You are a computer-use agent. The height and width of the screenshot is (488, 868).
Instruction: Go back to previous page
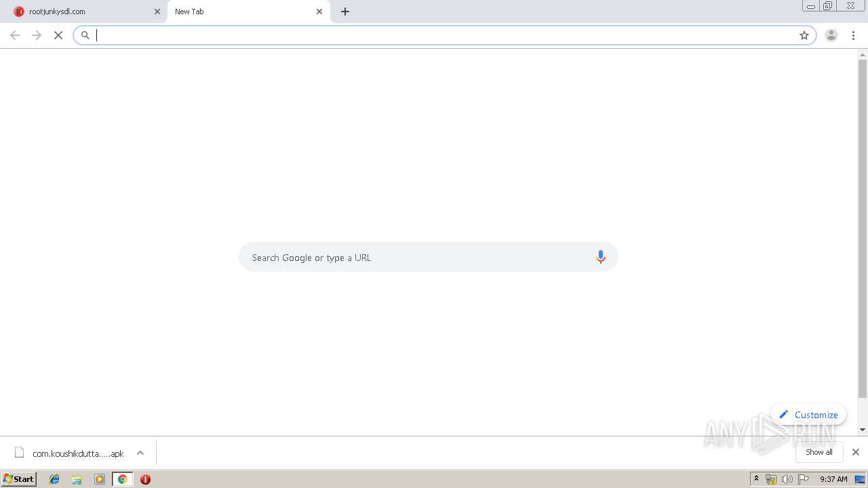click(x=15, y=35)
